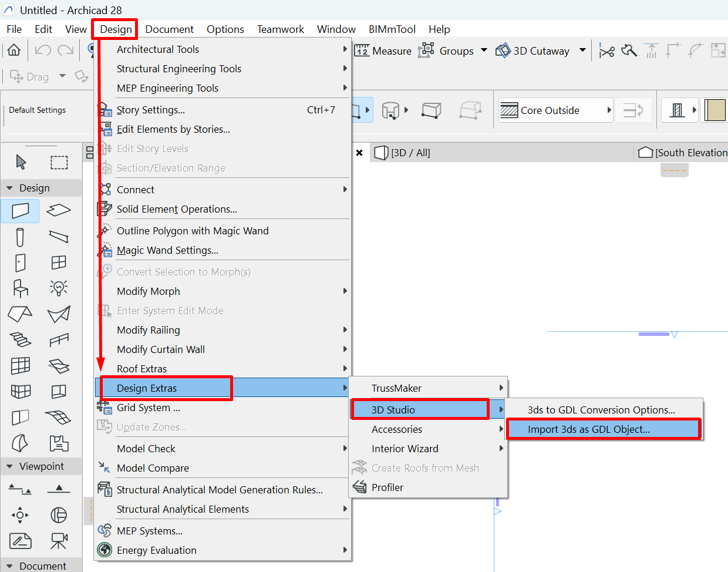Choose Import 3ds as GDL Object
Screen dimensions: 728x572
click(588, 429)
